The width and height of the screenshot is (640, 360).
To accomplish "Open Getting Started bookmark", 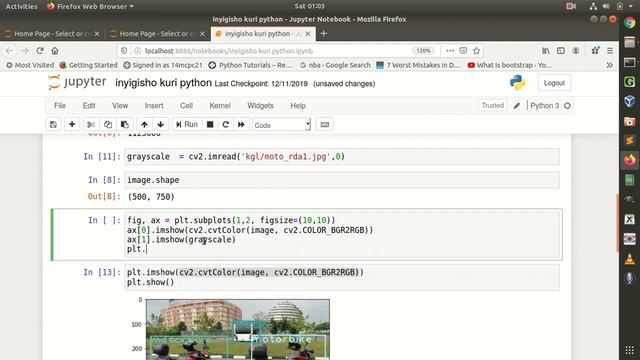I will 88,65.
